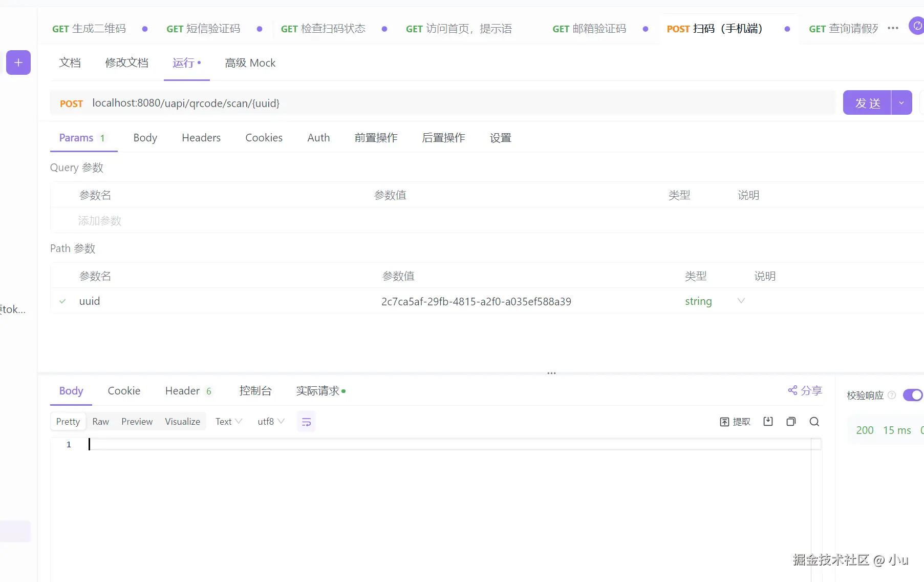Open the Cookies request tab

264,137
